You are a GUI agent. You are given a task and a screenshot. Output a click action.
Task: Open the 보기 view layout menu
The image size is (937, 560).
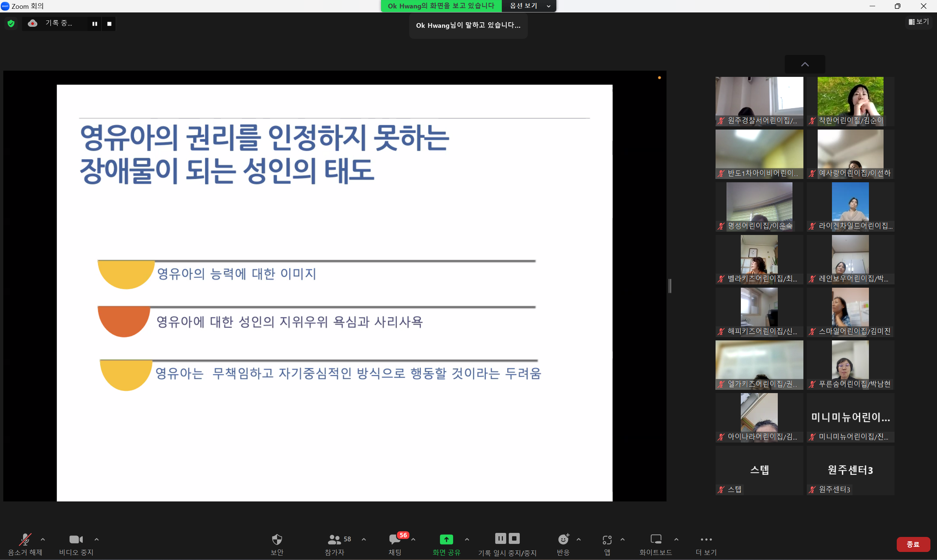coord(918,22)
